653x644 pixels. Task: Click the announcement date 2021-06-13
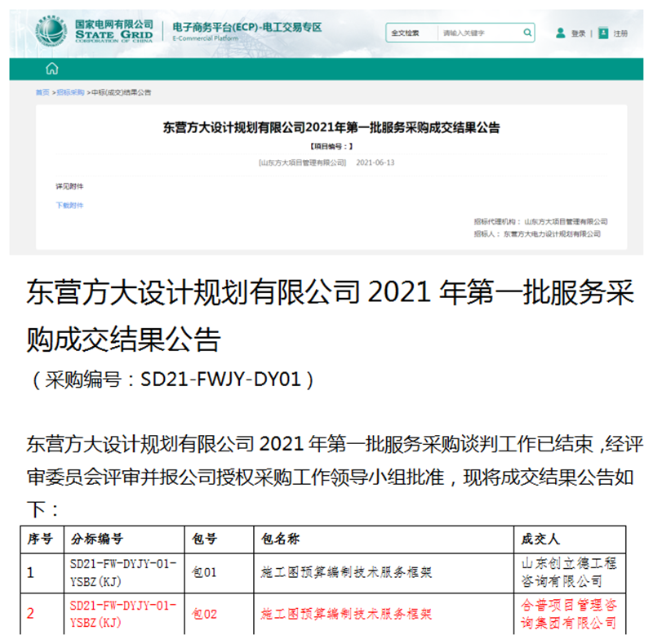(375, 162)
